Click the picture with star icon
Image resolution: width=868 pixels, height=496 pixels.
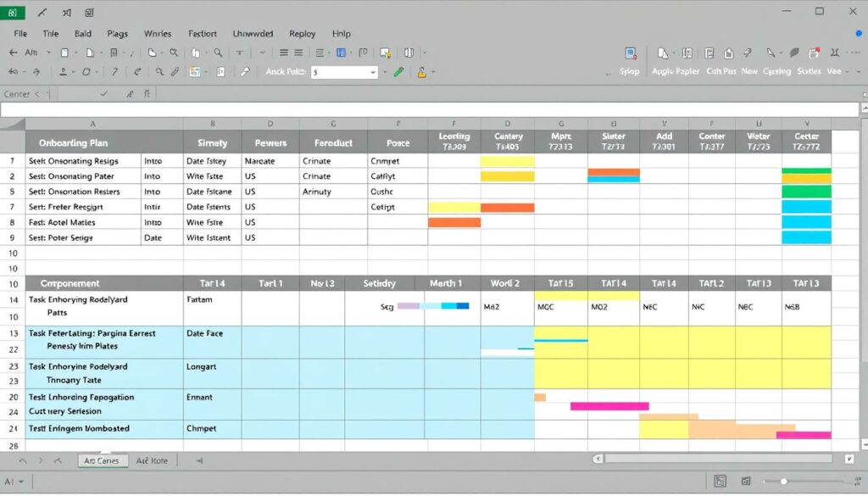tap(386, 53)
